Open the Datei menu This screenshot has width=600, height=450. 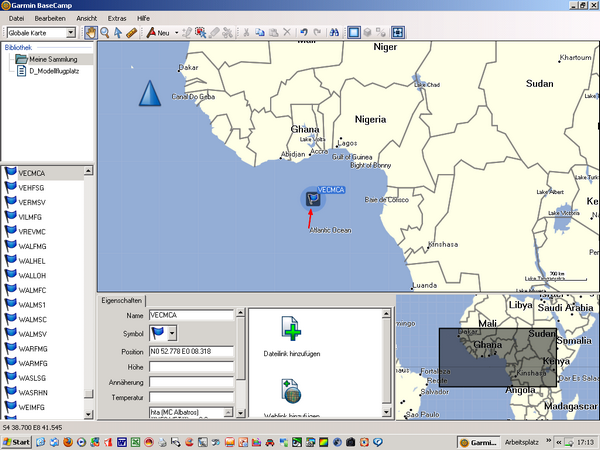coord(16,18)
